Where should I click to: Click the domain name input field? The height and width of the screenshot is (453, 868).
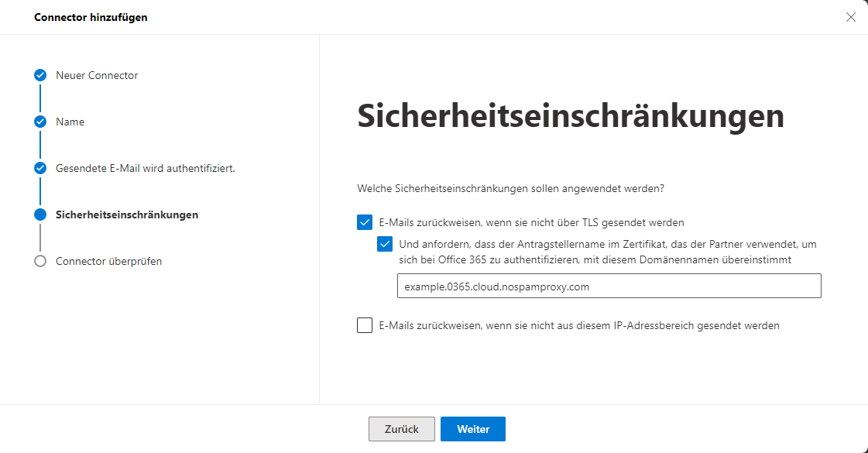pyautogui.click(x=609, y=287)
